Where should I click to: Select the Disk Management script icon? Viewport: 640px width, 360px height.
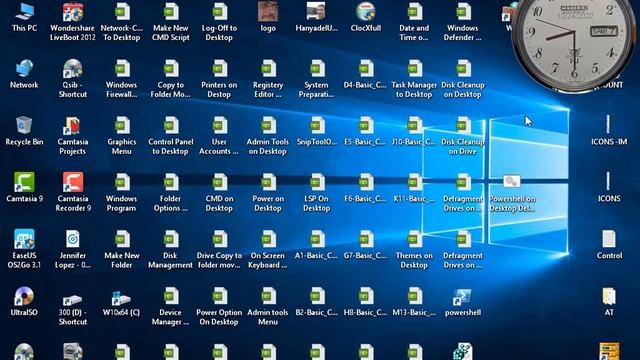171,239
